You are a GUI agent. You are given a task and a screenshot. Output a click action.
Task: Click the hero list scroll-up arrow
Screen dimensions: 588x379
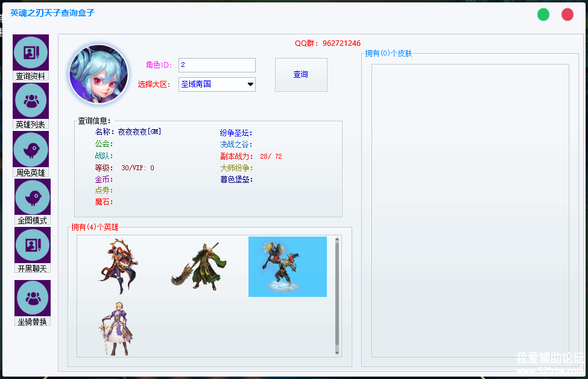(x=337, y=239)
